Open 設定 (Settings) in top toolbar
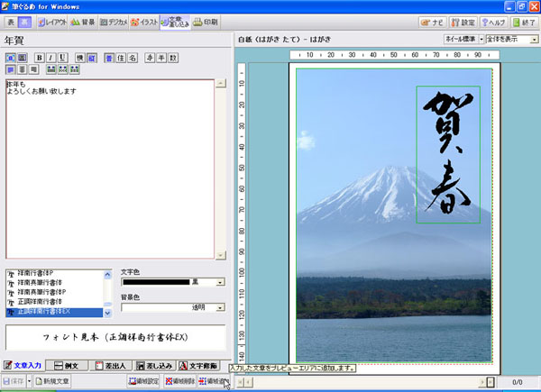 point(462,22)
